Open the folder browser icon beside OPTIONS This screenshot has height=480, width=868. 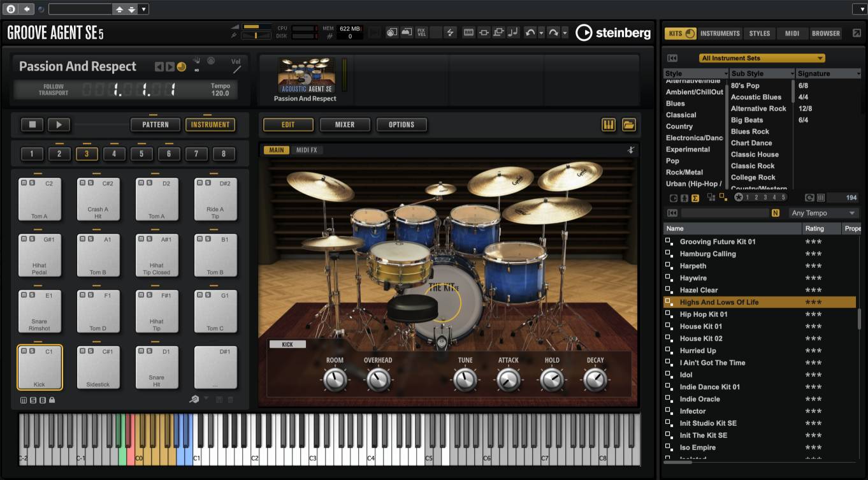pos(629,125)
